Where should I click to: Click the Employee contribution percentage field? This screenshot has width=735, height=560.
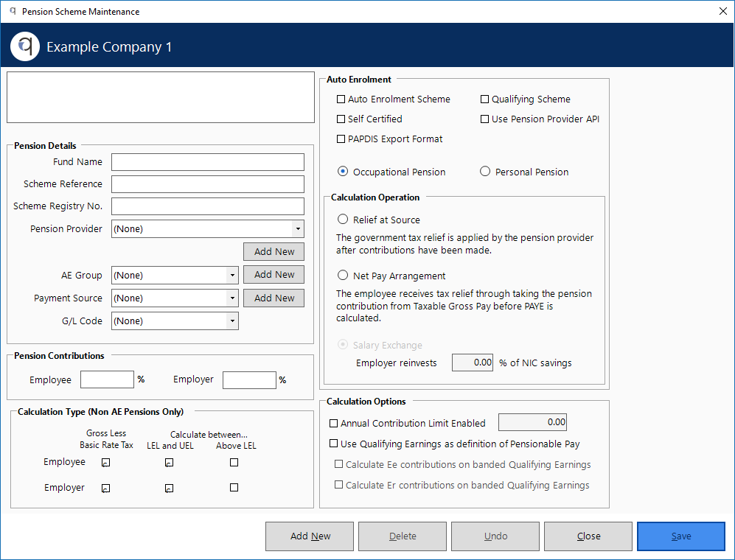pyautogui.click(x=107, y=379)
